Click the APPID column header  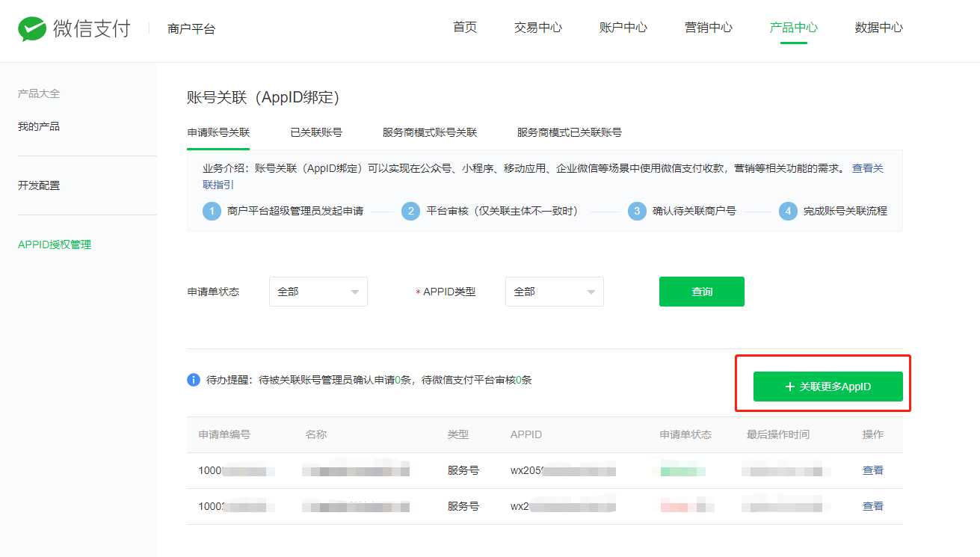pyautogui.click(x=526, y=434)
